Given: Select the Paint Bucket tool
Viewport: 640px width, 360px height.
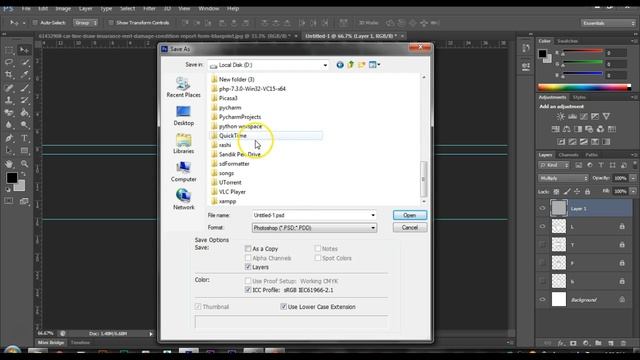Looking at the screenshot, I should coord(24,113).
